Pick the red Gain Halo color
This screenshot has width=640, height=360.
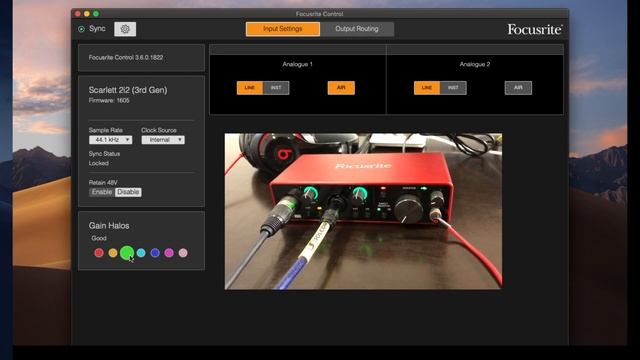pos(99,253)
